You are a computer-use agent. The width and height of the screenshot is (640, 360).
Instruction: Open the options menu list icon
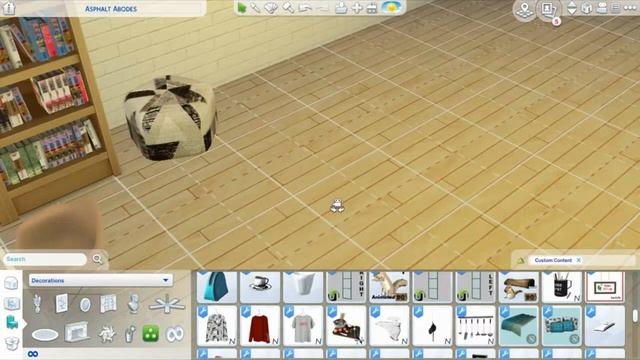[616, 8]
